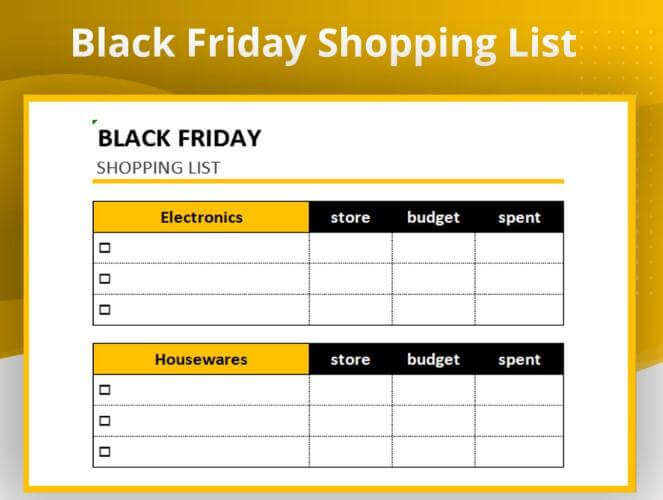Select the yellow Housewares header cell
The width and height of the screenshot is (663, 500).
[x=201, y=359]
